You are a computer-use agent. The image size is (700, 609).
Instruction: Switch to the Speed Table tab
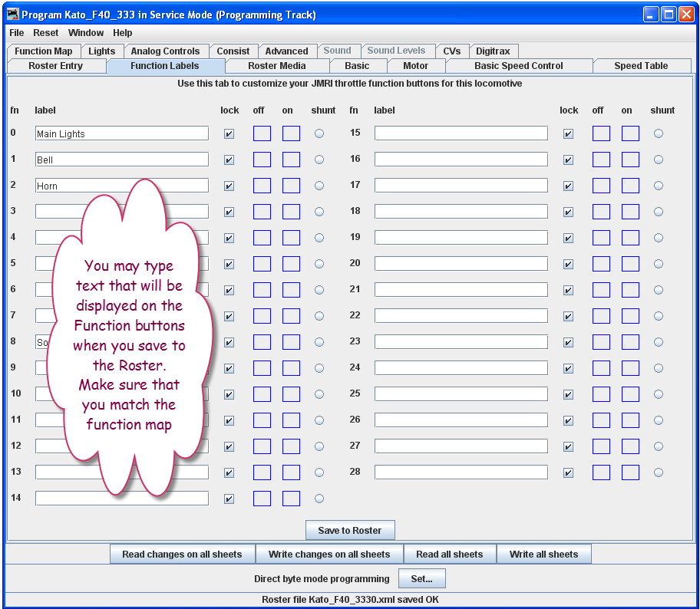tap(642, 66)
